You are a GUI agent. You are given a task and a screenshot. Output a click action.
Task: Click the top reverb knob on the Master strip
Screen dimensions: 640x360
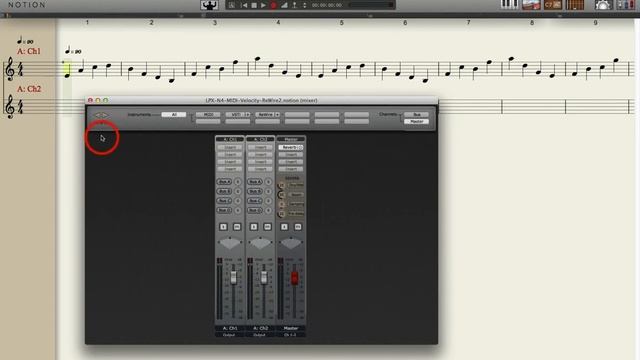(281, 186)
